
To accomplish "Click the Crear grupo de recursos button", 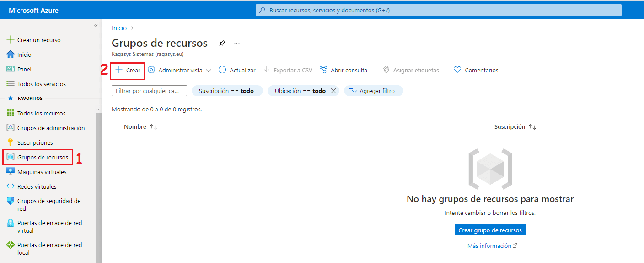I will 490,230.
